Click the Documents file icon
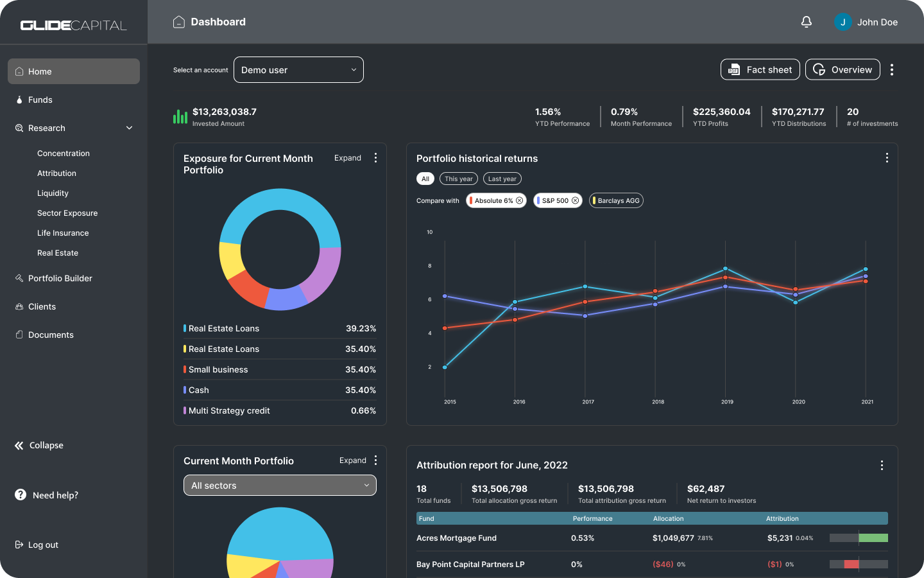The height and width of the screenshot is (578, 924). click(x=19, y=335)
